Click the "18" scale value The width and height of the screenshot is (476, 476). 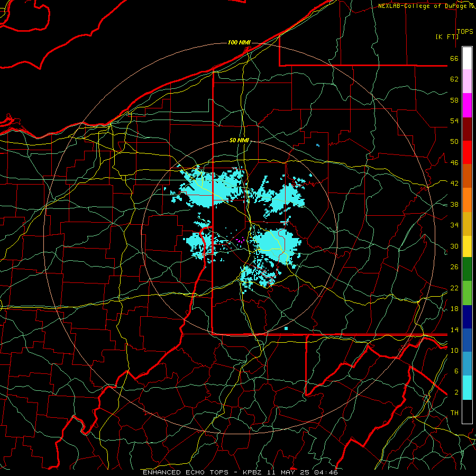pyautogui.click(x=454, y=309)
